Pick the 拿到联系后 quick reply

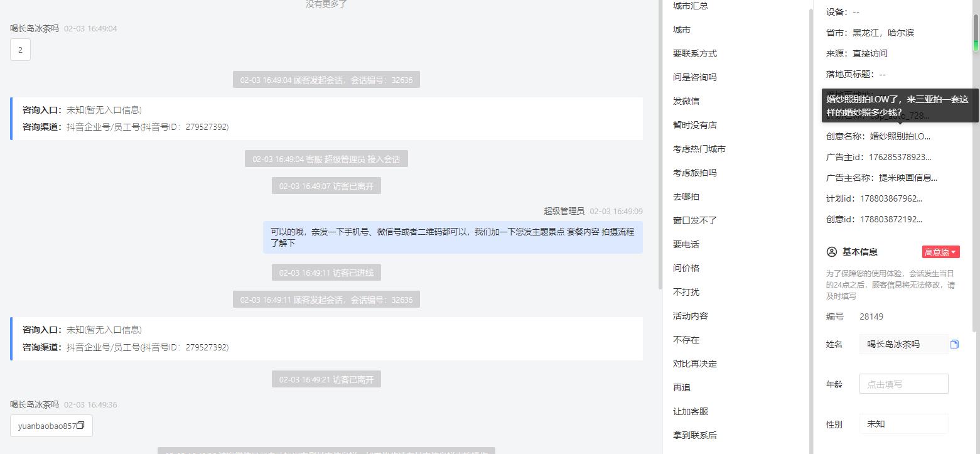(695, 435)
